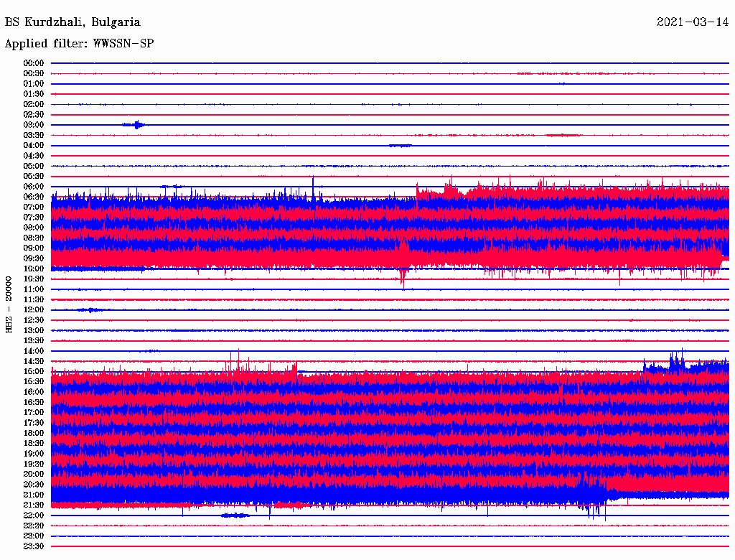
Task: Click the 06:00 time label
Action: click(34, 187)
